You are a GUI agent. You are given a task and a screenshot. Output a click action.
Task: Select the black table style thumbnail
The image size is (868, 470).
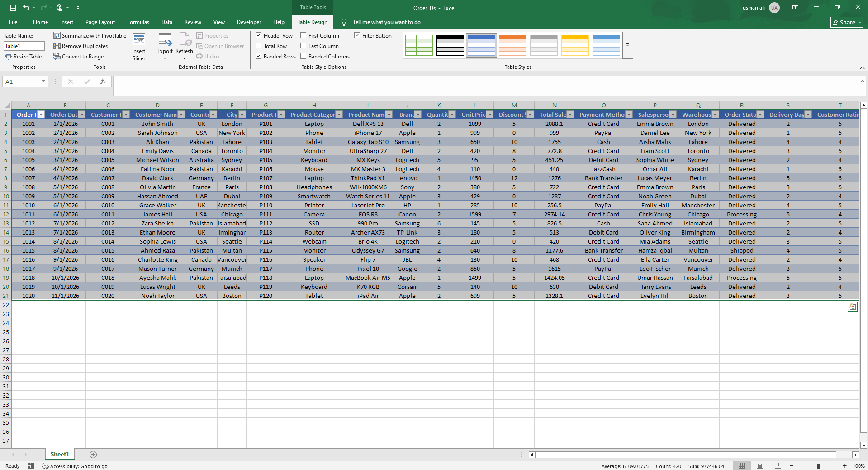450,45
